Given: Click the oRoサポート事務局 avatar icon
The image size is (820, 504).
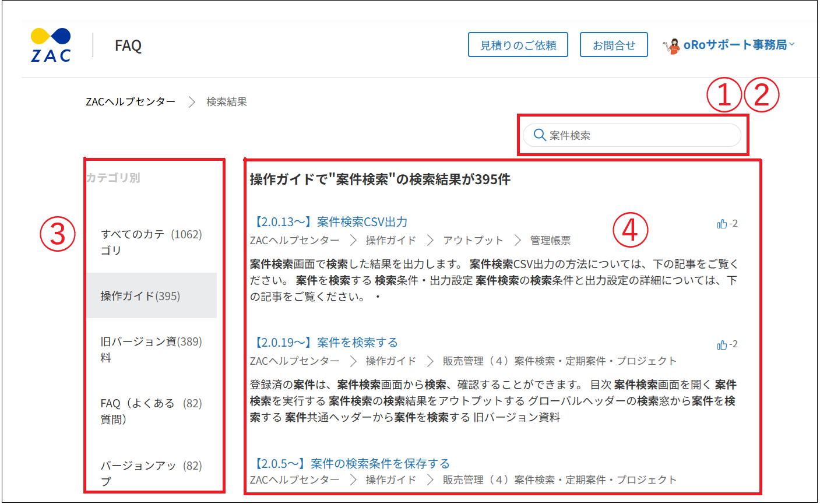Looking at the screenshot, I should click(673, 45).
